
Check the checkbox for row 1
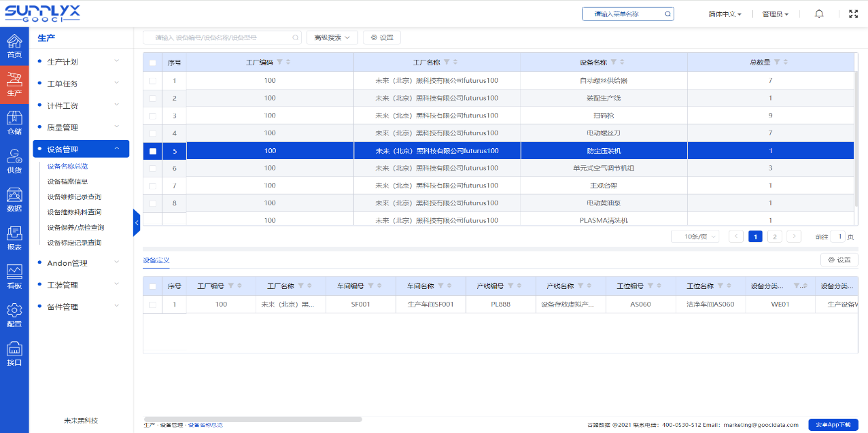153,81
